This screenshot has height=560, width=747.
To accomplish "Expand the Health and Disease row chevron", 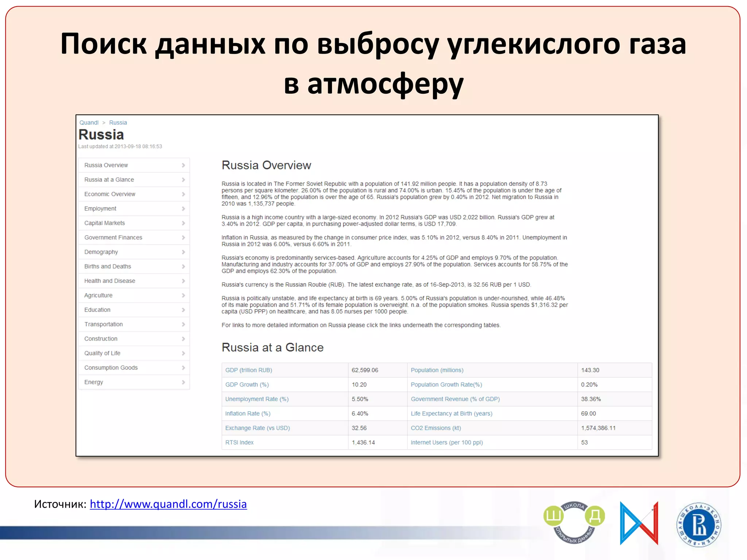I will (183, 281).
